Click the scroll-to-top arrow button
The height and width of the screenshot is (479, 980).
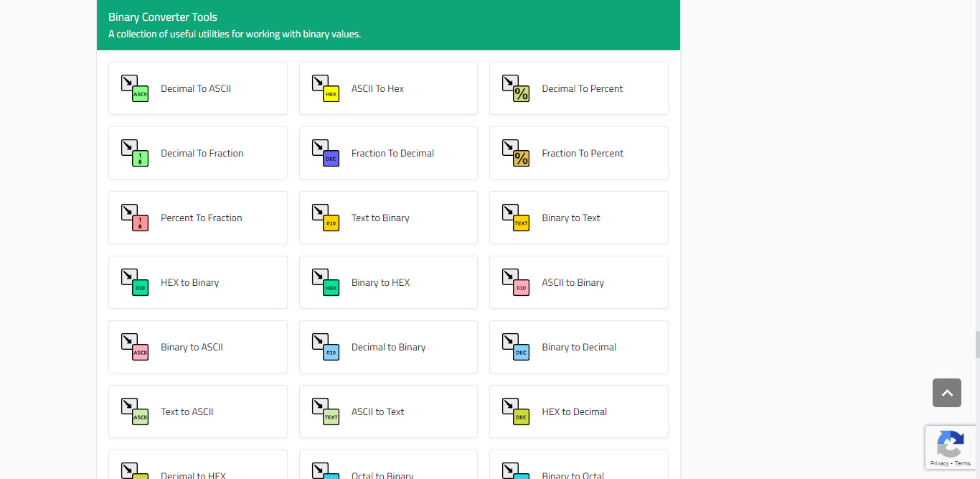coord(947,393)
